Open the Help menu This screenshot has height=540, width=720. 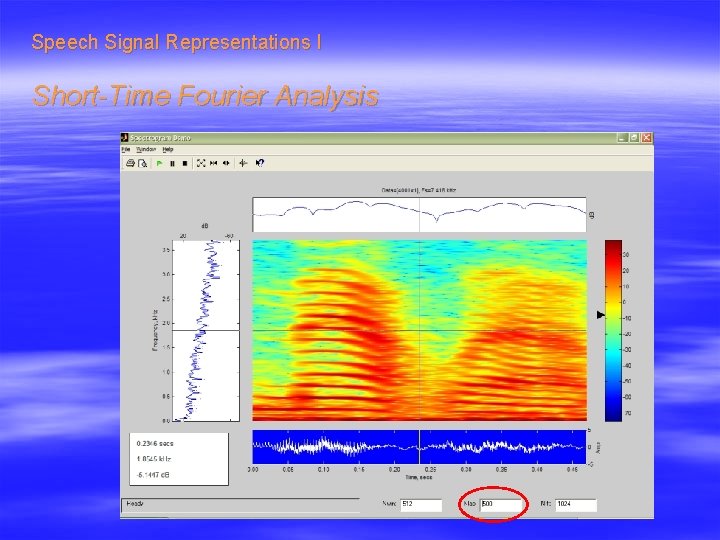pos(168,149)
